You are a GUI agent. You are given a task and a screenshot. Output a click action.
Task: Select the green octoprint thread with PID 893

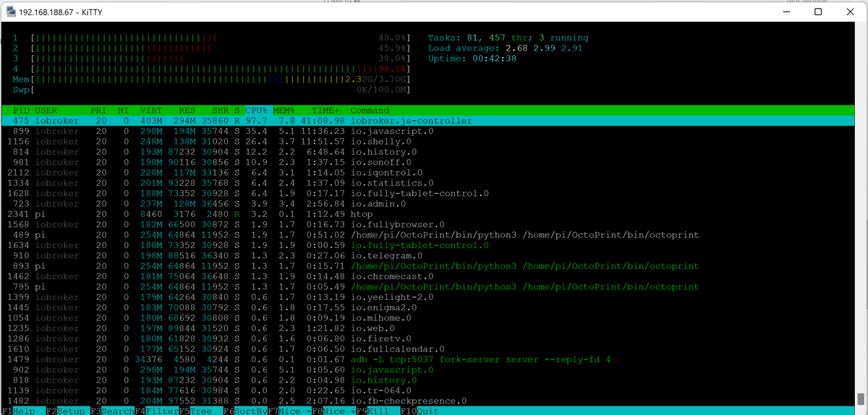pyautogui.click(x=427, y=266)
